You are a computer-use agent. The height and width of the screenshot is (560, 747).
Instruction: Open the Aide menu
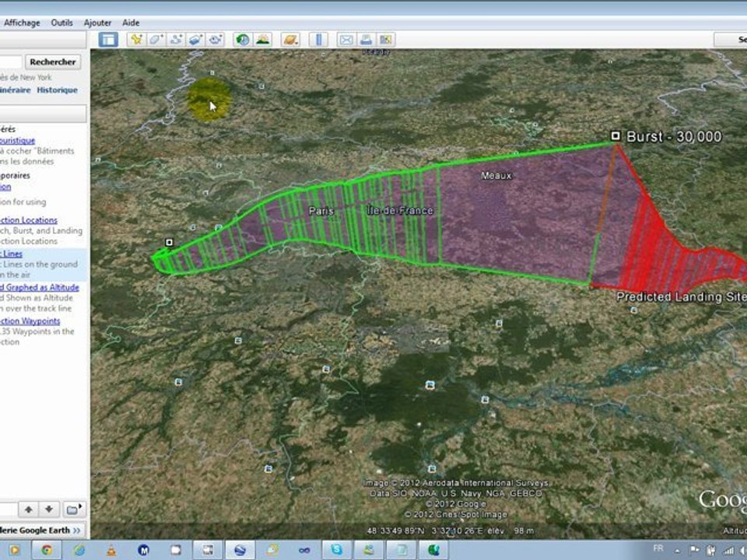click(131, 23)
